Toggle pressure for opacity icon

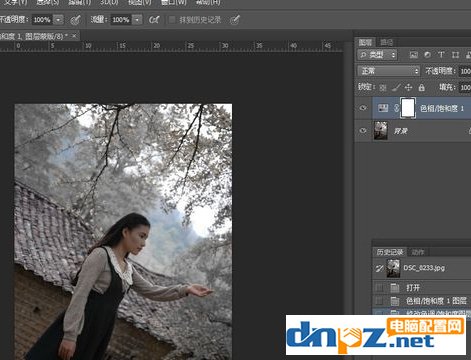coord(76,20)
